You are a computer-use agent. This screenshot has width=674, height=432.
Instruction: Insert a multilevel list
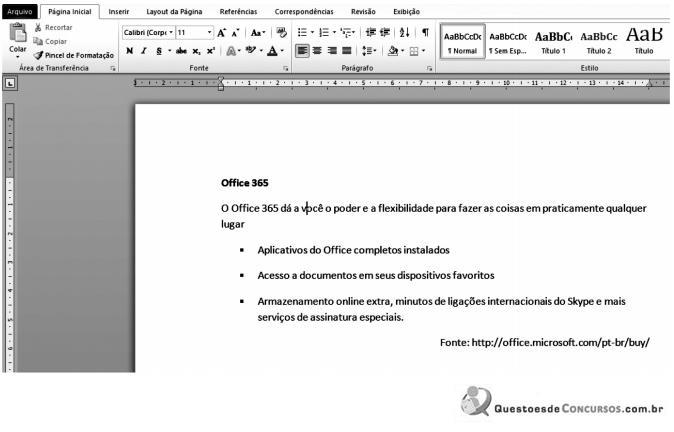(346, 33)
